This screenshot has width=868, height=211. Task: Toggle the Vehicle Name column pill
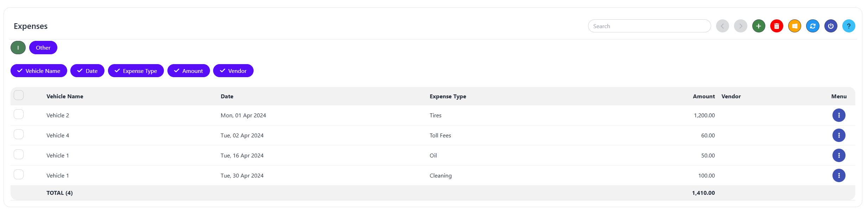[x=39, y=71]
